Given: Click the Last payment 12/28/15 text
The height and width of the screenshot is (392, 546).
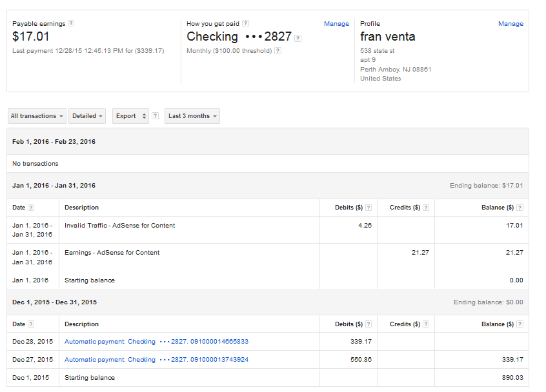Looking at the screenshot, I should click(x=88, y=51).
